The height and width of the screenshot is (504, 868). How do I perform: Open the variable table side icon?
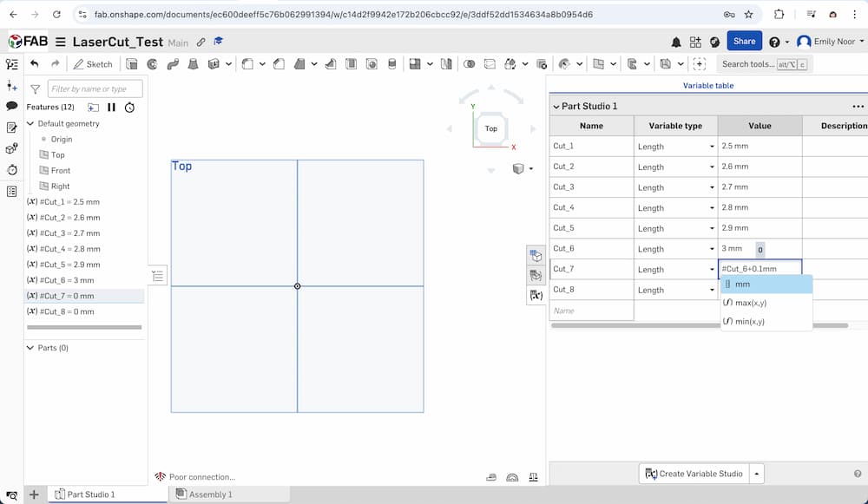point(536,296)
